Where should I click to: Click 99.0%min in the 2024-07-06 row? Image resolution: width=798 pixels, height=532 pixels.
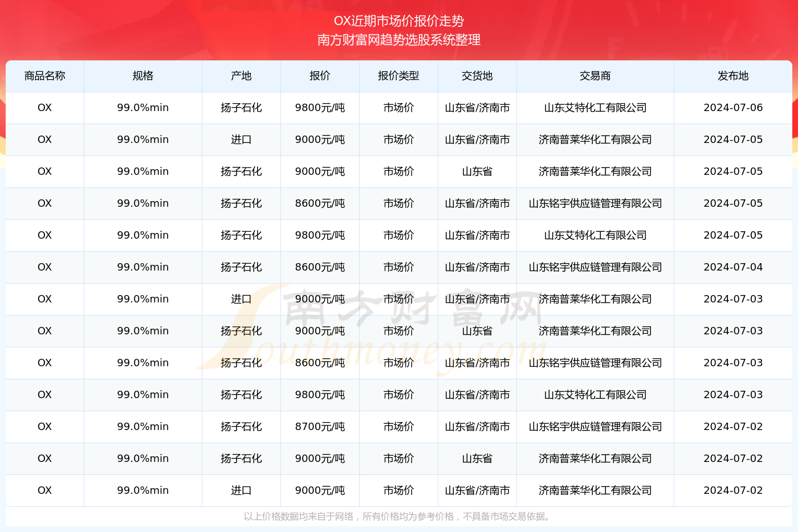[143, 108]
